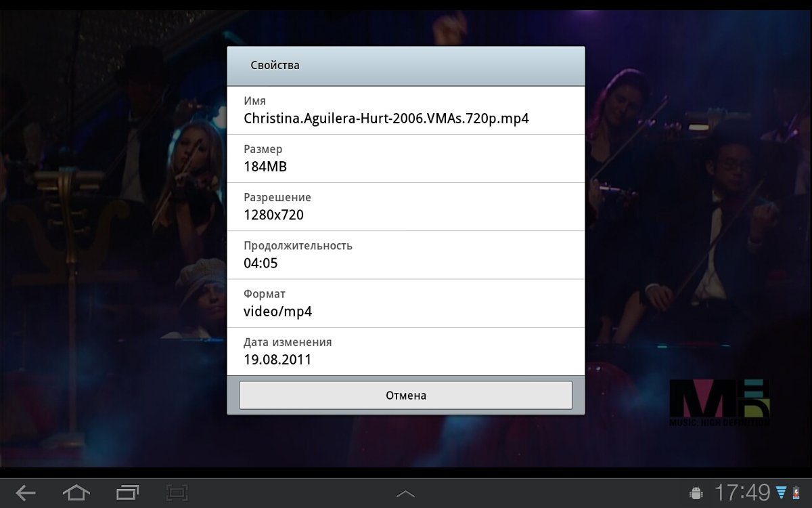Open the recent apps icon

point(127,492)
